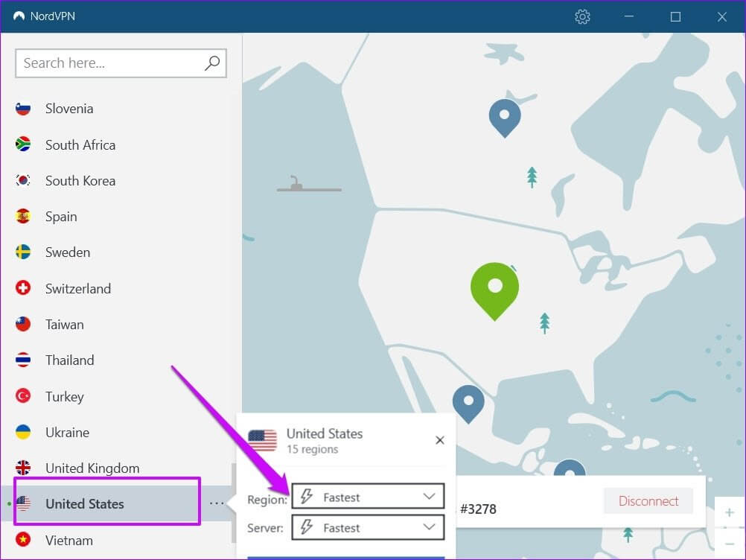The width and height of the screenshot is (746, 560).
Task: Zoom out the map with minus button
Action: tap(729, 541)
